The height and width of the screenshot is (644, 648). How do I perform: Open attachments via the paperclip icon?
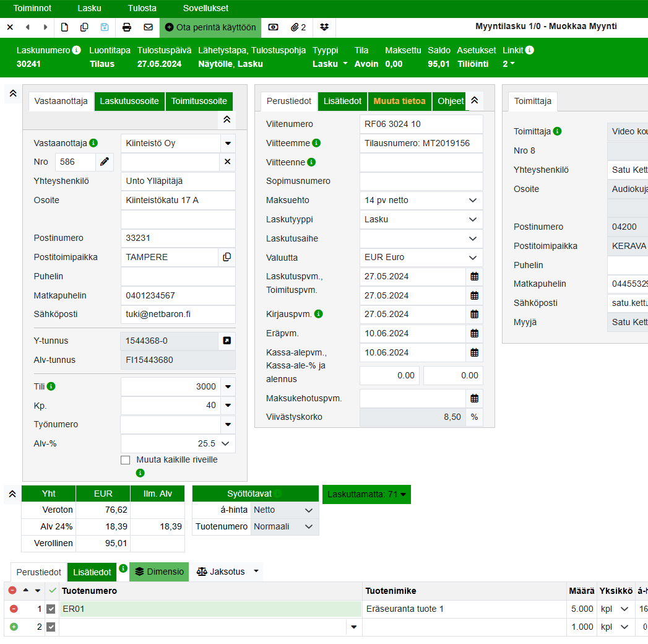coord(299,27)
